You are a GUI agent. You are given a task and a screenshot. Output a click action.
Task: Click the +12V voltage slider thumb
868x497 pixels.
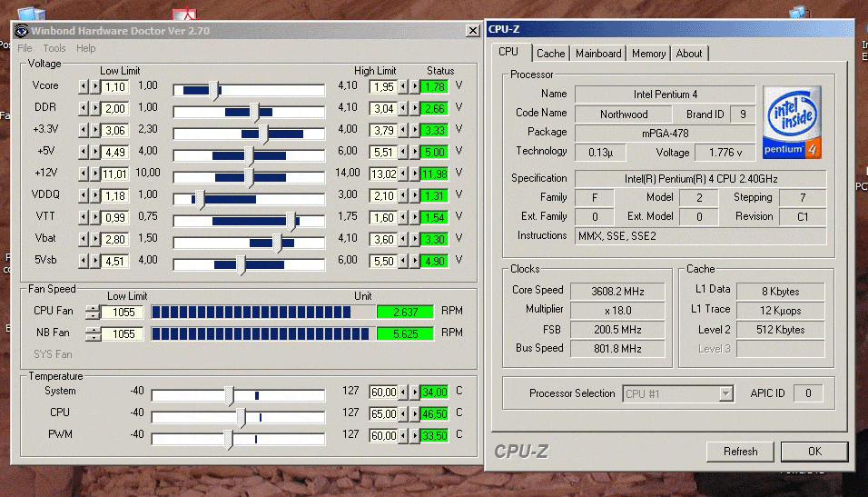(x=249, y=177)
